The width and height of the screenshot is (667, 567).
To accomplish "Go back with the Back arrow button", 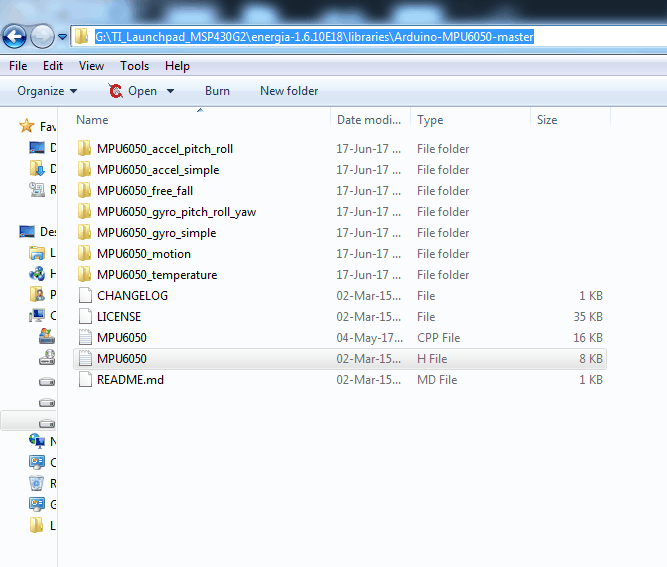I will coord(15,37).
